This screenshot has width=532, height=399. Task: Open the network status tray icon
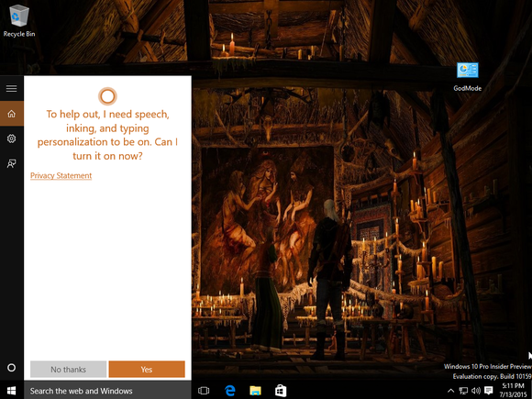click(x=463, y=391)
